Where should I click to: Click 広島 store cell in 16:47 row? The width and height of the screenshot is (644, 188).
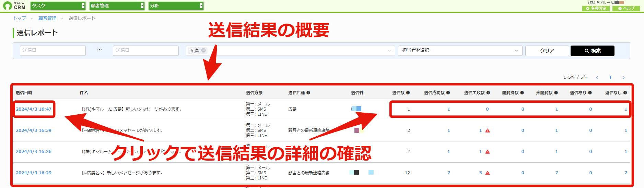(292, 109)
